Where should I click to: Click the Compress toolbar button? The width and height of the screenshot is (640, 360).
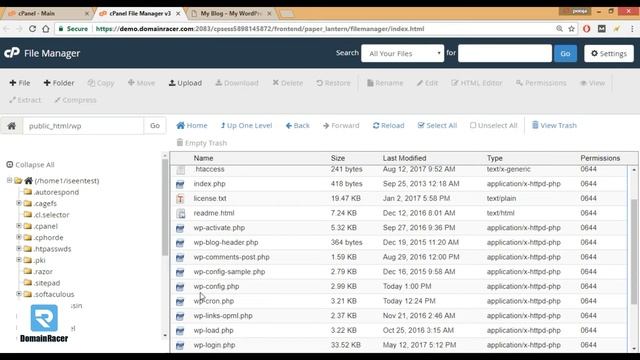coord(75,100)
